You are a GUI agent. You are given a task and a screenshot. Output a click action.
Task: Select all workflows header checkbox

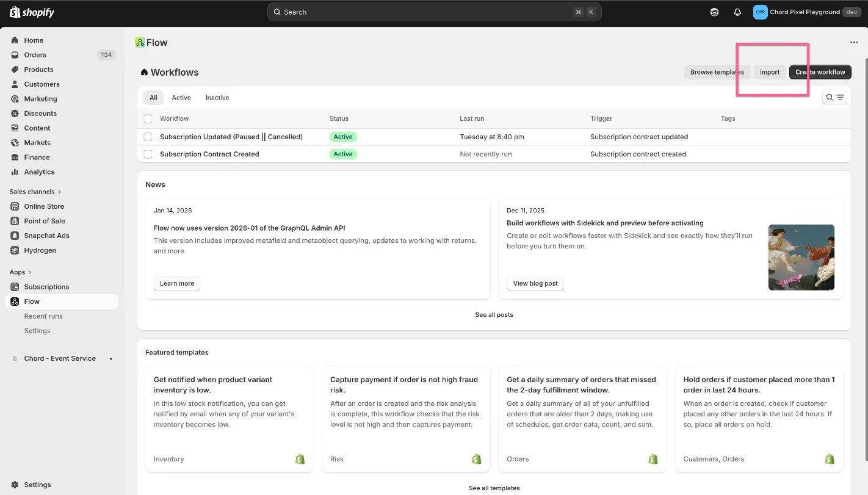click(x=148, y=118)
